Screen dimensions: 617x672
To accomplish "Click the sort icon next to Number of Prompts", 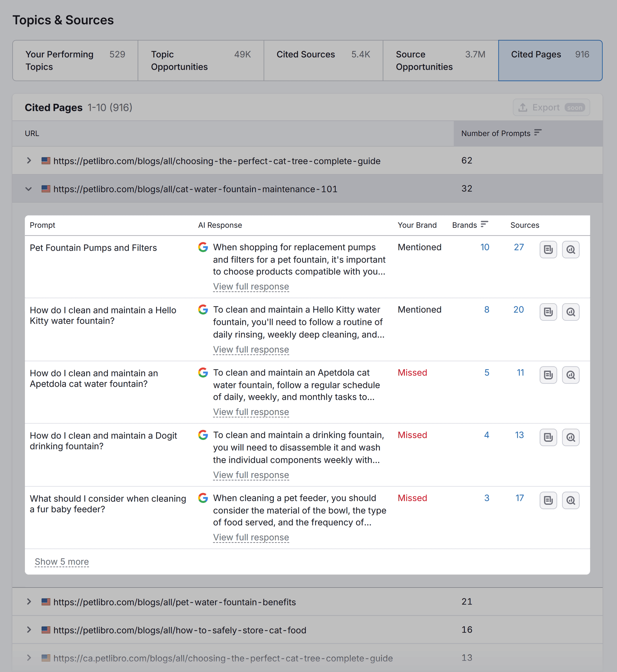I will pos(537,133).
